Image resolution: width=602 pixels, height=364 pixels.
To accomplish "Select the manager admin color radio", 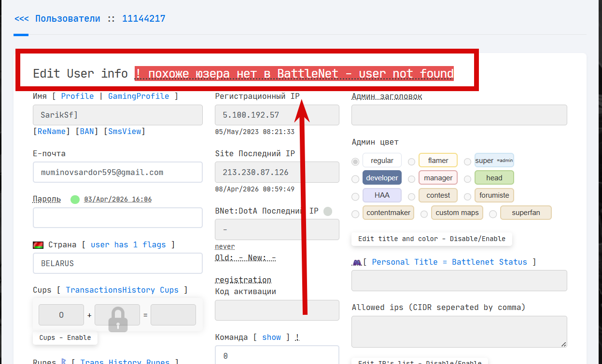I will pos(412,179).
